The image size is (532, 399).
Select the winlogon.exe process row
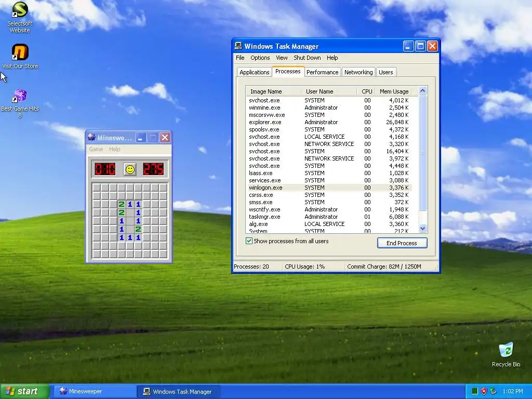click(x=329, y=188)
